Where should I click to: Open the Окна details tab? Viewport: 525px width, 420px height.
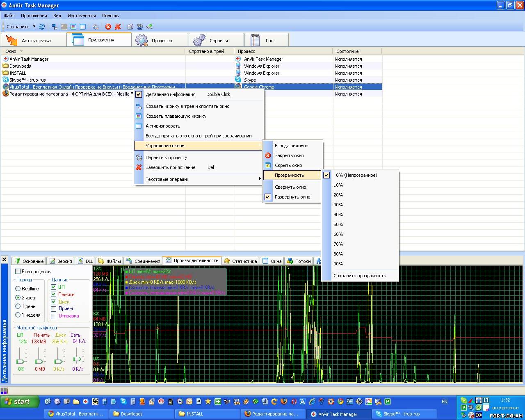click(x=272, y=261)
